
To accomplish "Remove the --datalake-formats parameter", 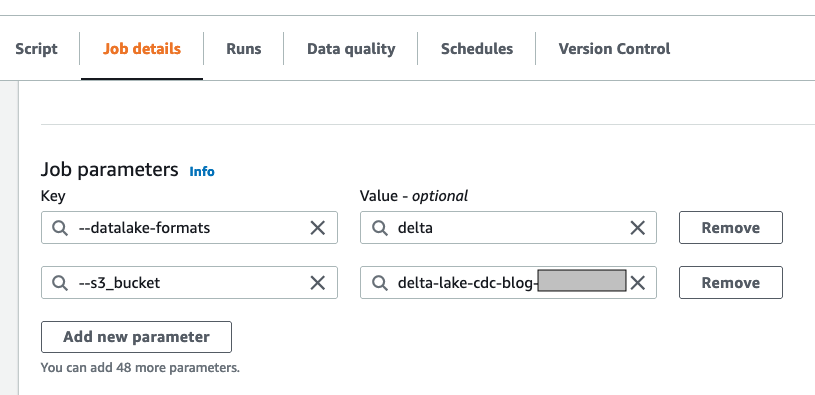I will pyautogui.click(x=731, y=228).
